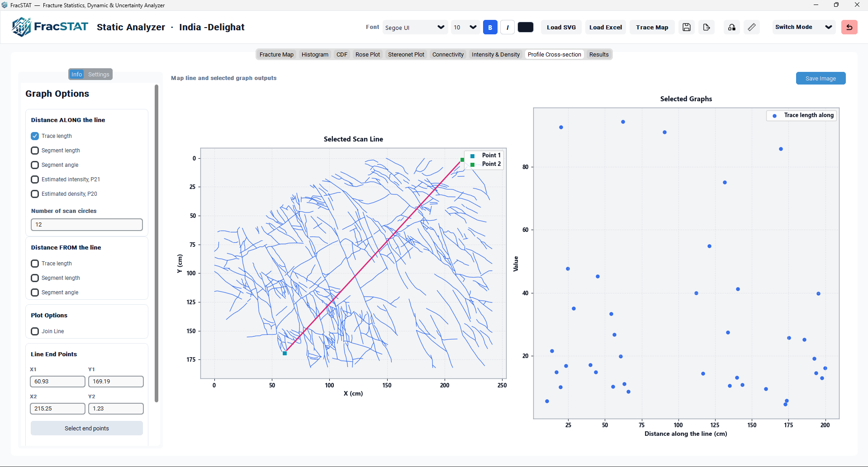Screen dimensions: 868x467
Task: Open the Intensity & Density tab
Action: (x=495, y=54)
